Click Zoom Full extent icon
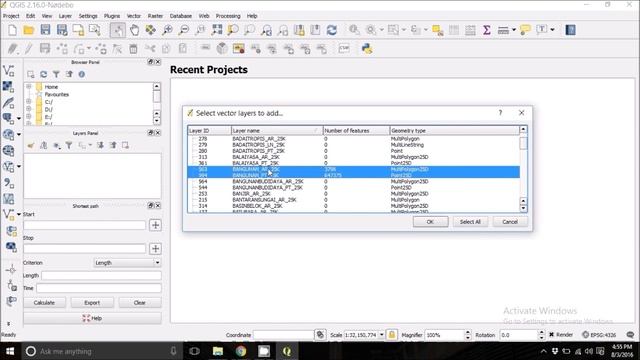 pos(217,30)
